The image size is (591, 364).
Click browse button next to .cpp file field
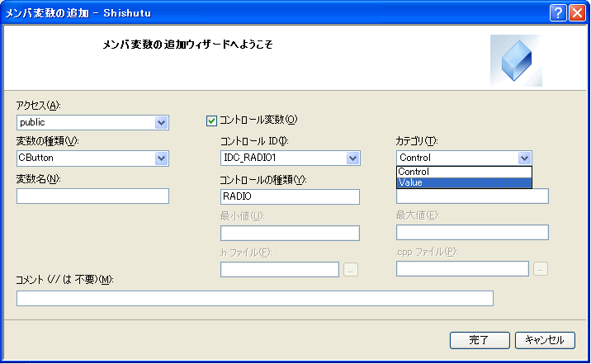click(541, 268)
